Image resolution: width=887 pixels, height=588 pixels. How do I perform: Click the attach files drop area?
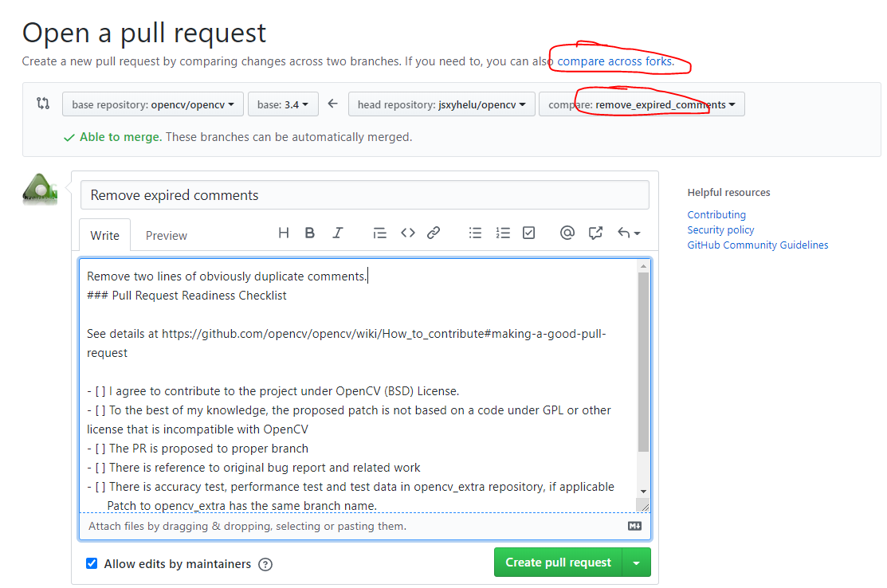365,527
